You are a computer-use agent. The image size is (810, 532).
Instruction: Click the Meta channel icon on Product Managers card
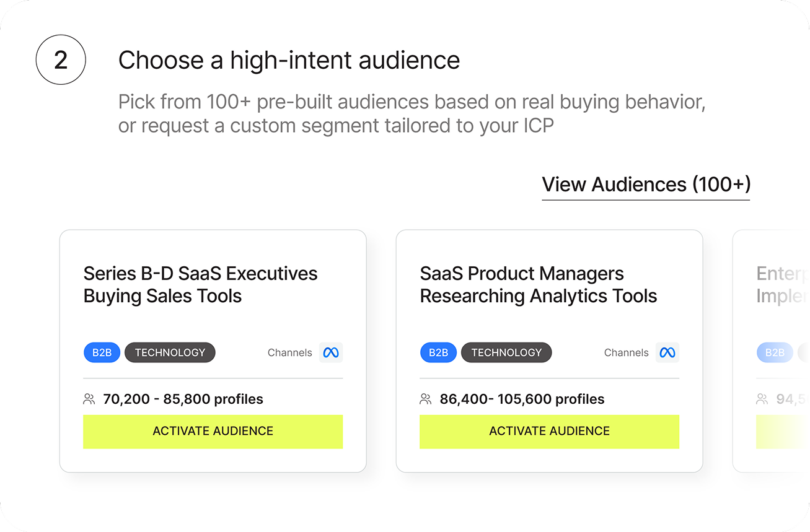click(x=667, y=352)
